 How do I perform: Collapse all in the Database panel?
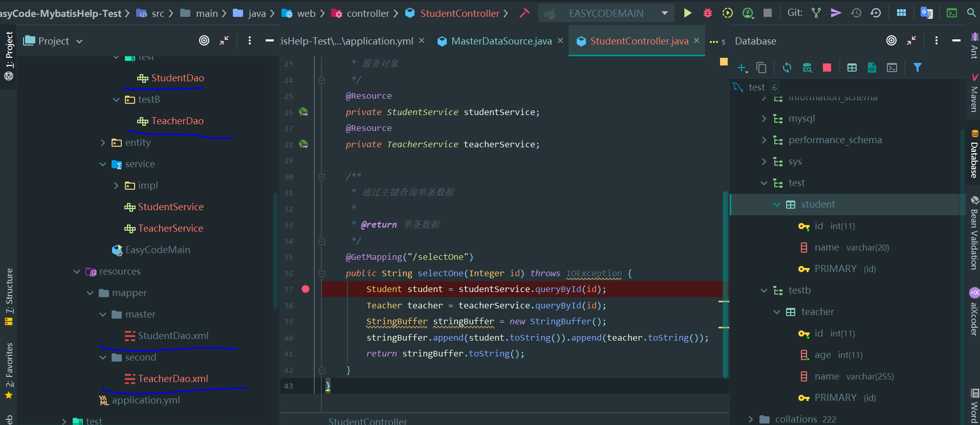tap(911, 40)
